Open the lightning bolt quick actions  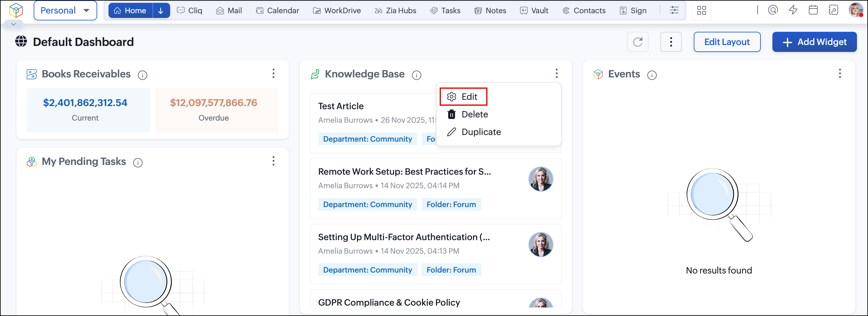point(793,10)
